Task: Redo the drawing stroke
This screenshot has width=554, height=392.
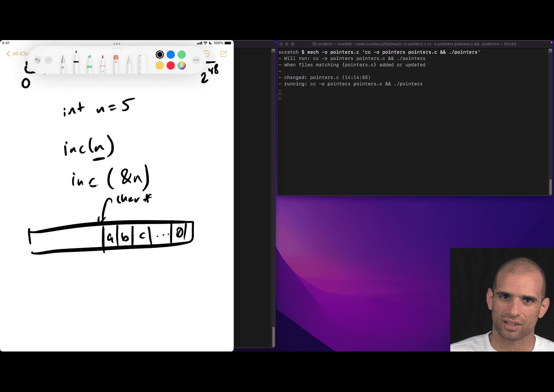Action: 48,60
